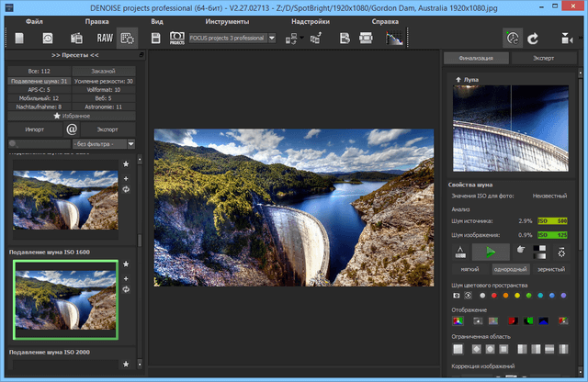Click the Экспорт button
Screen dimensions: 588x382
tap(107, 129)
